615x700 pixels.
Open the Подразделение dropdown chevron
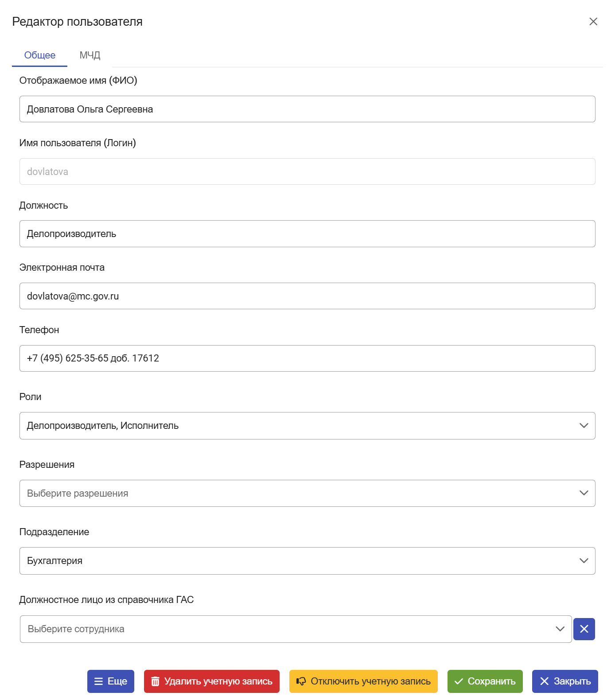(x=584, y=560)
